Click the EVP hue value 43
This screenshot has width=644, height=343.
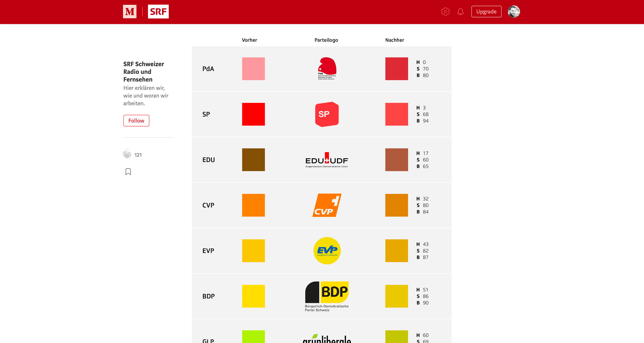pos(425,244)
